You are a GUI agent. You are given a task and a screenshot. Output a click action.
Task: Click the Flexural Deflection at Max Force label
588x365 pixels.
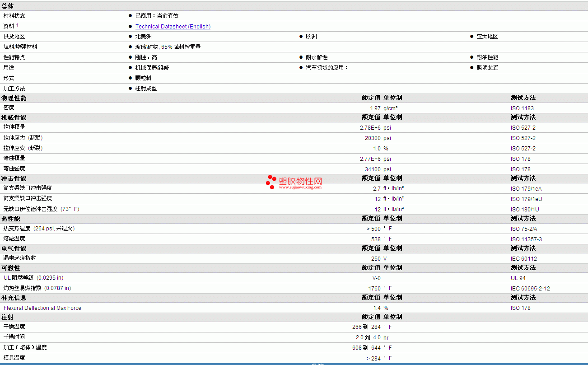coord(42,308)
